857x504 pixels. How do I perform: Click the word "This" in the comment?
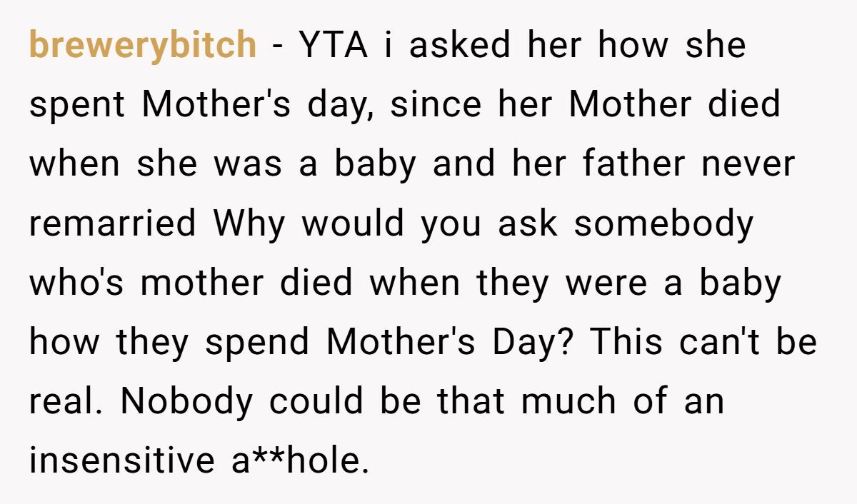point(625,342)
